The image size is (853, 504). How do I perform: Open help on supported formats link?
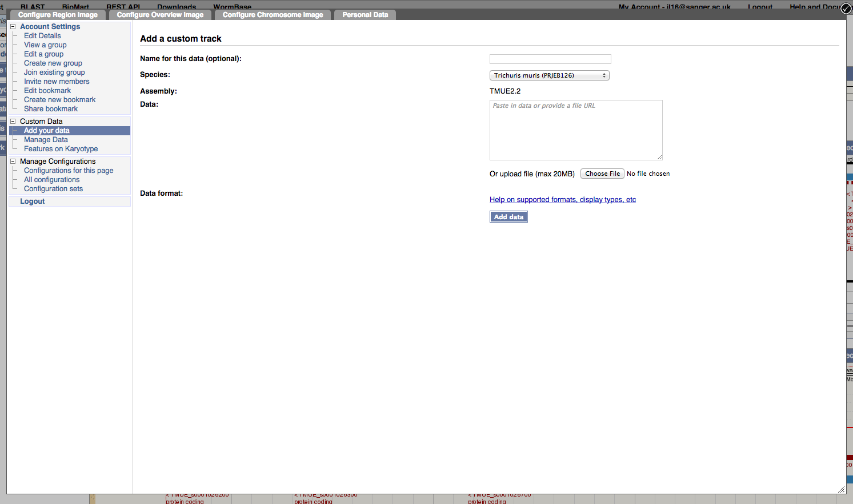[x=562, y=200]
